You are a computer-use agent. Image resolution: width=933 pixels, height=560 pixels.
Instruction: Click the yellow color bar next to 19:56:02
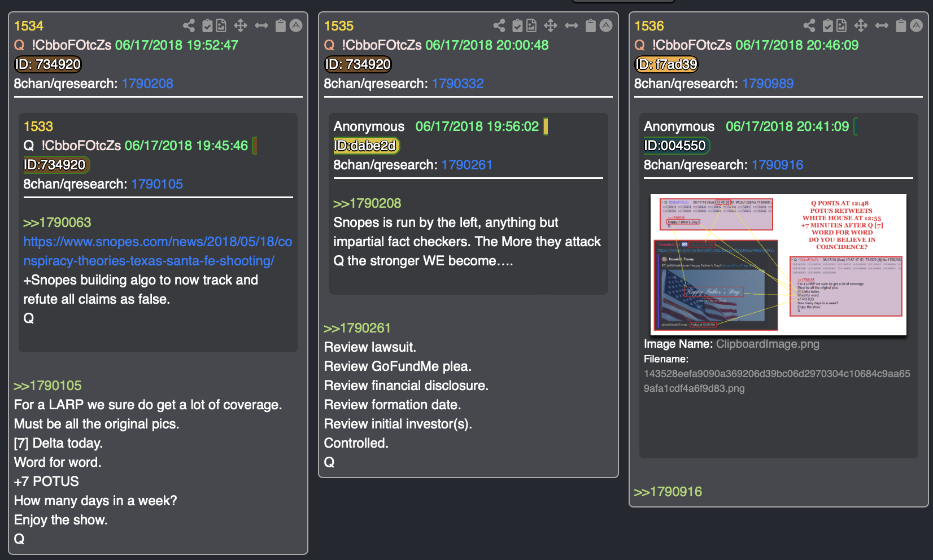point(546,126)
